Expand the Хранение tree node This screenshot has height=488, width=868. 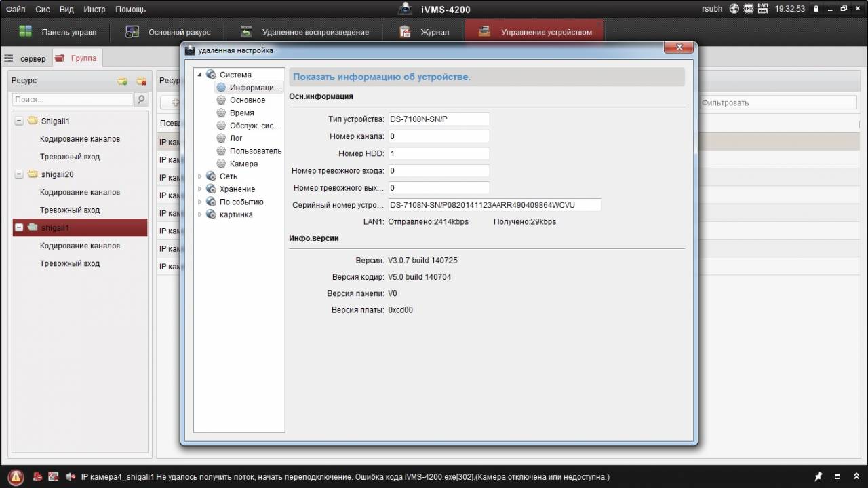[x=200, y=189]
